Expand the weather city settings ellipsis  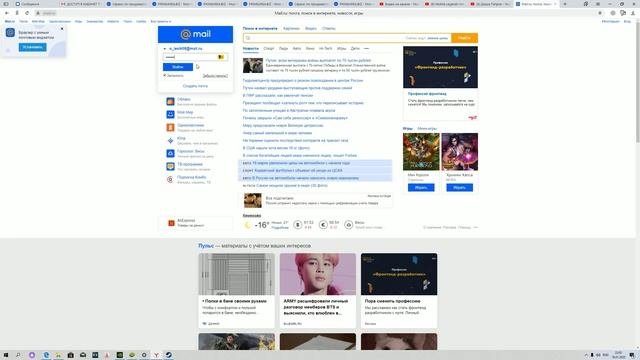(476, 227)
